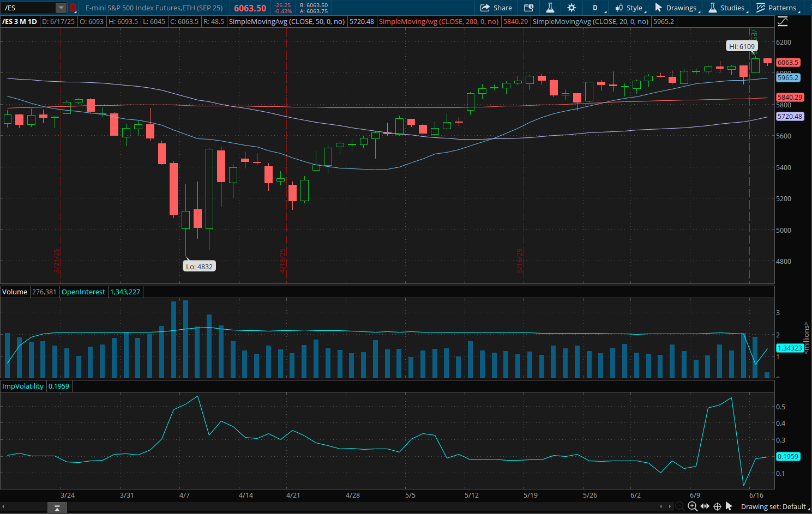Screen dimensions: 812x514
Task: Click the R: 48.5 range value
Action: point(214,21)
